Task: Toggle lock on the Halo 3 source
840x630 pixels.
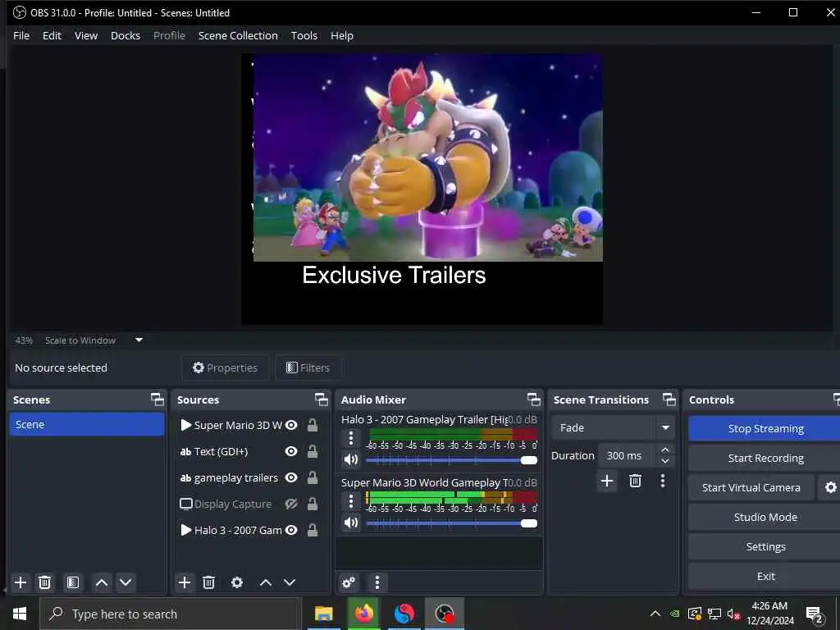Action: click(x=313, y=530)
